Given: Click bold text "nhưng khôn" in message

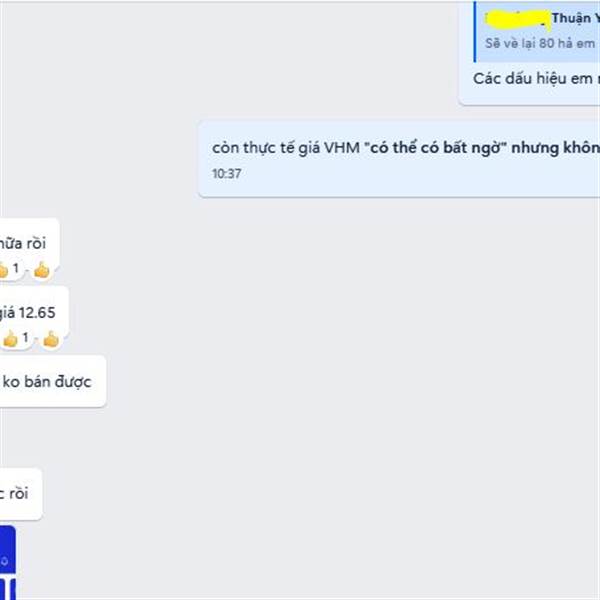Looking at the screenshot, I should pos(556,148).
